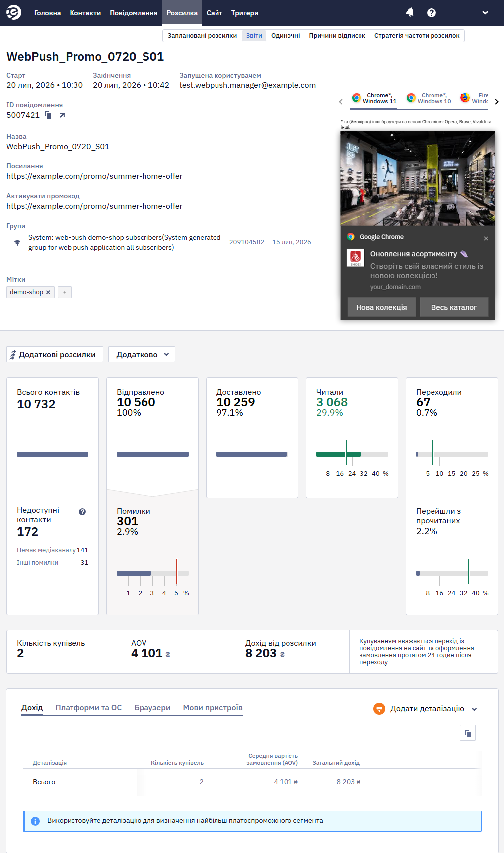
Task: Open Повідомлення menu item
Action: click(134, 13)
